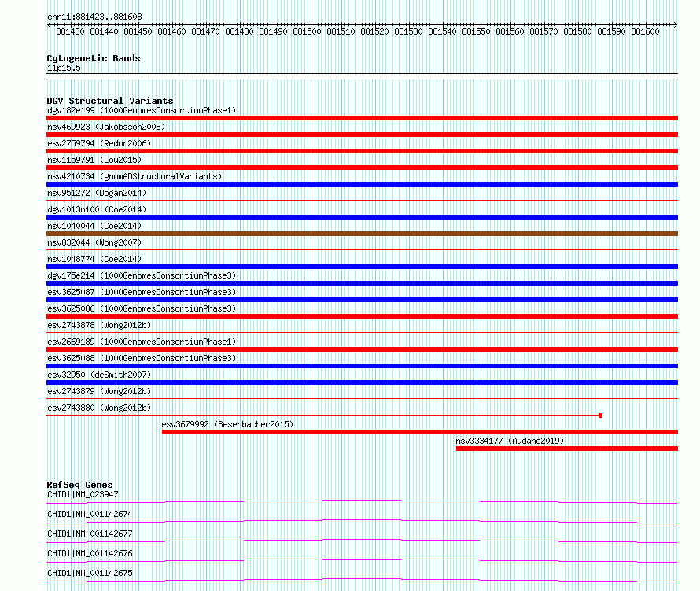The height and width of the screenshot is (591, 700).
Task: Select the esv3679992 (Besenbacher2015) label
Action: [227, 424]
